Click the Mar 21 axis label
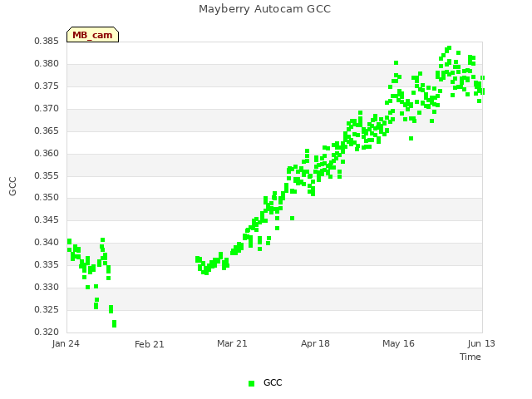Viewport: 532px width, 399px height. coord(232,343)
